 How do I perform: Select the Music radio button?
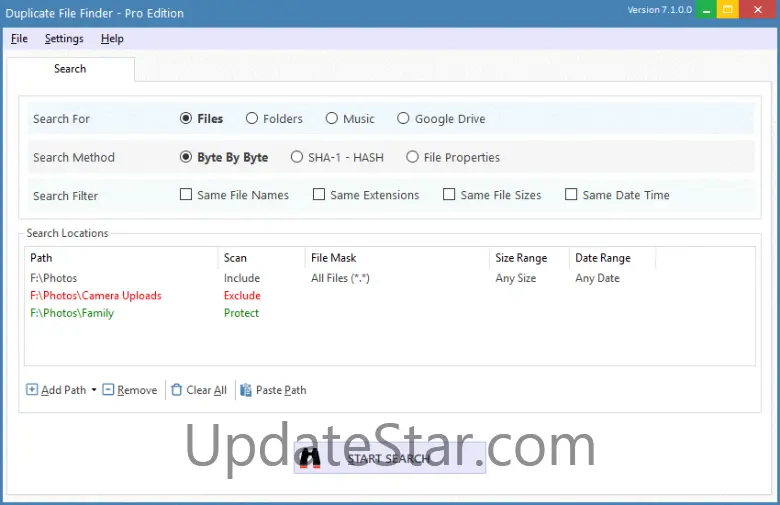(x=332, y=118)
